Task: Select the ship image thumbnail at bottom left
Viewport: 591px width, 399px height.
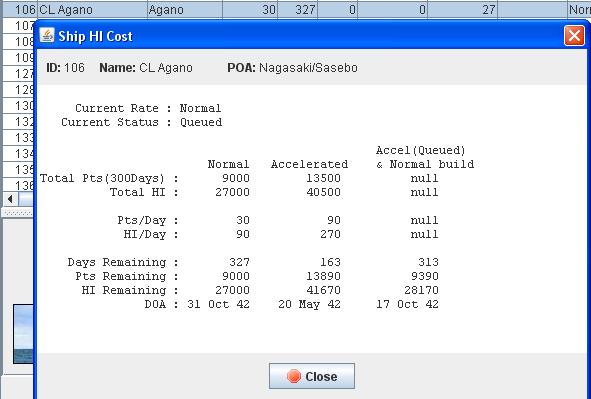Action: point(23,334)
